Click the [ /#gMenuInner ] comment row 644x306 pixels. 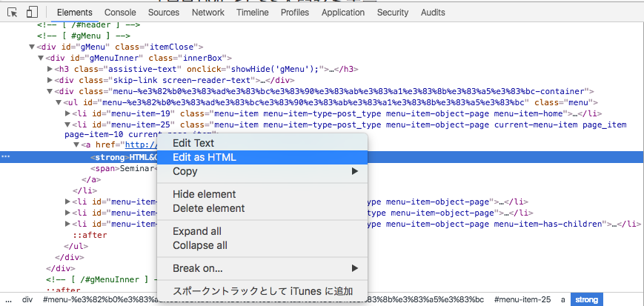(x=102, y=280)
